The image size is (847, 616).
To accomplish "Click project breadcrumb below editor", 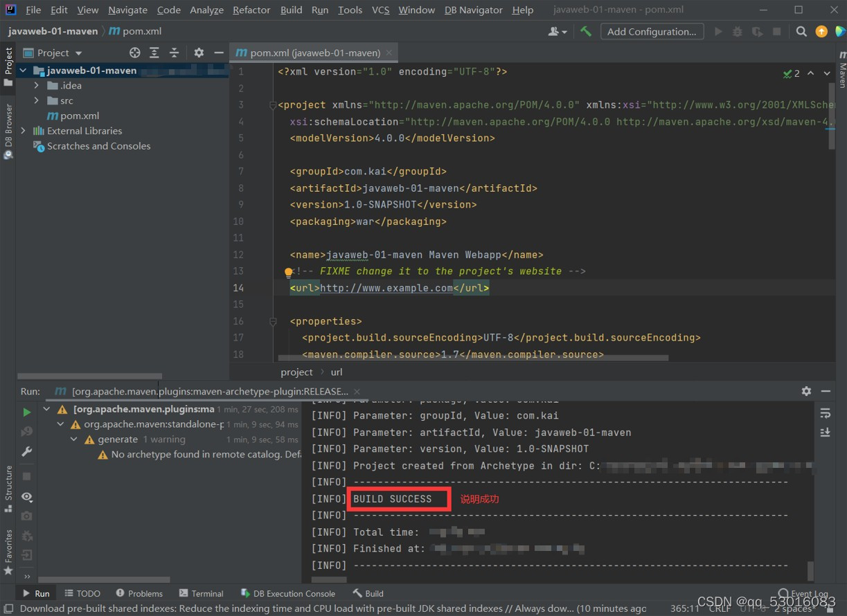I will [296, 372].
